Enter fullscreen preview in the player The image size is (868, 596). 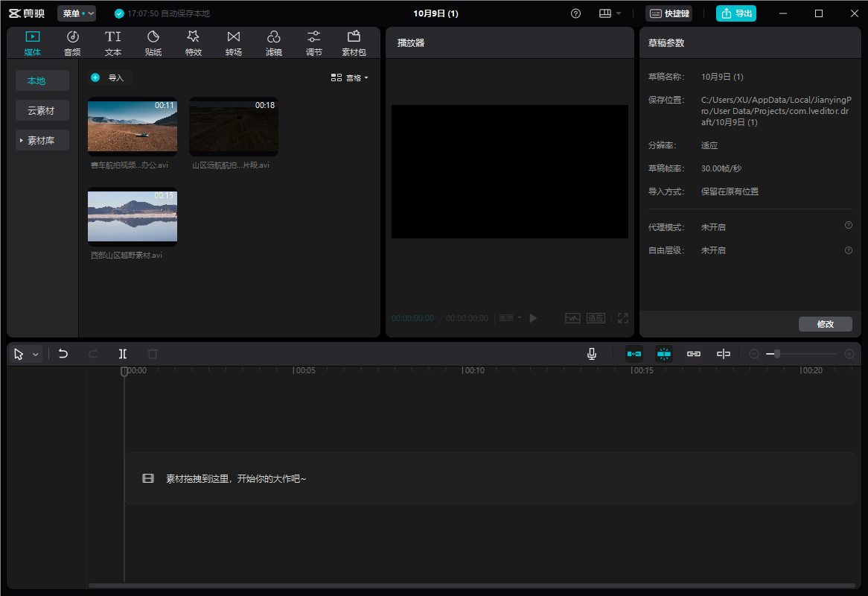click(x=623, y=318)
